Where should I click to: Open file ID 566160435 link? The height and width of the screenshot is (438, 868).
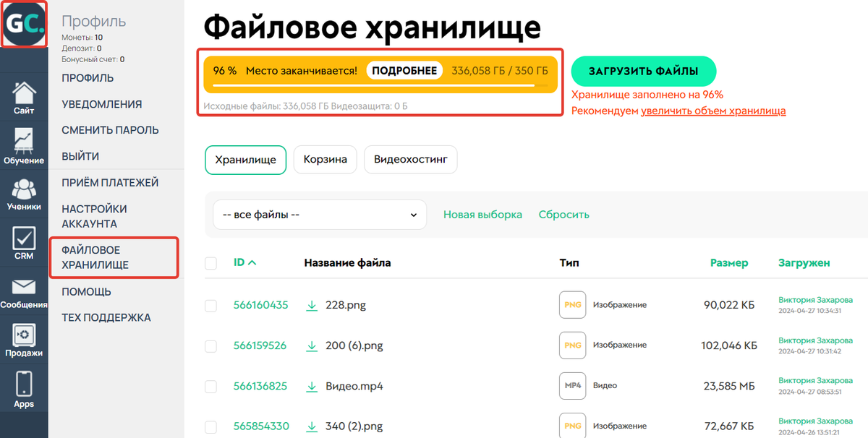[x=260, y=305]
